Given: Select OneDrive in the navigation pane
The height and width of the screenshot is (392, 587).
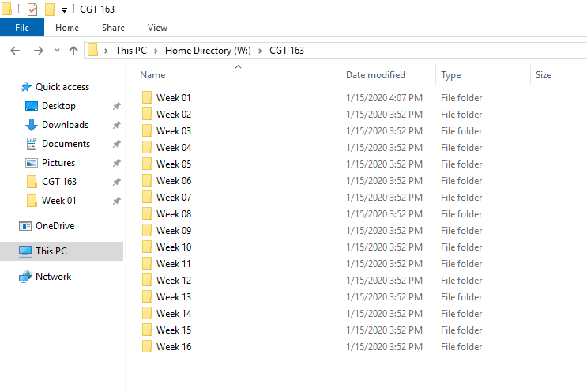Looking at the screenshot, I should (55, 226).
